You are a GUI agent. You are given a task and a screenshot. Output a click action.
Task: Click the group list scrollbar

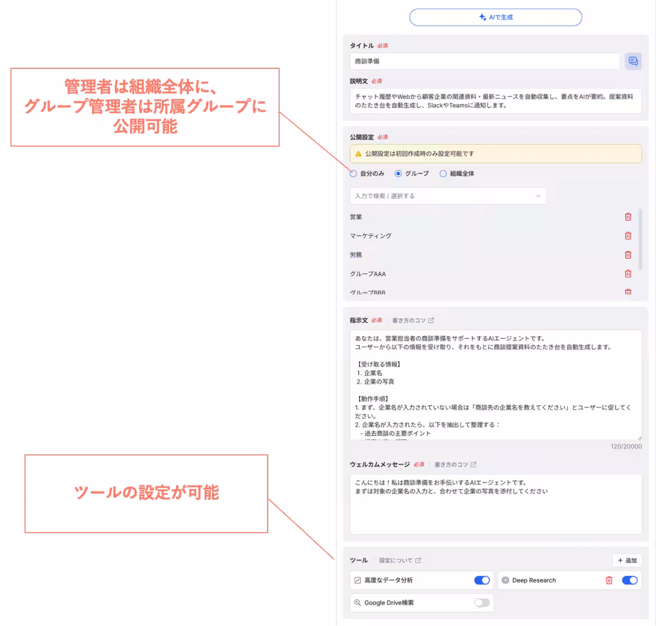[640, 240]
